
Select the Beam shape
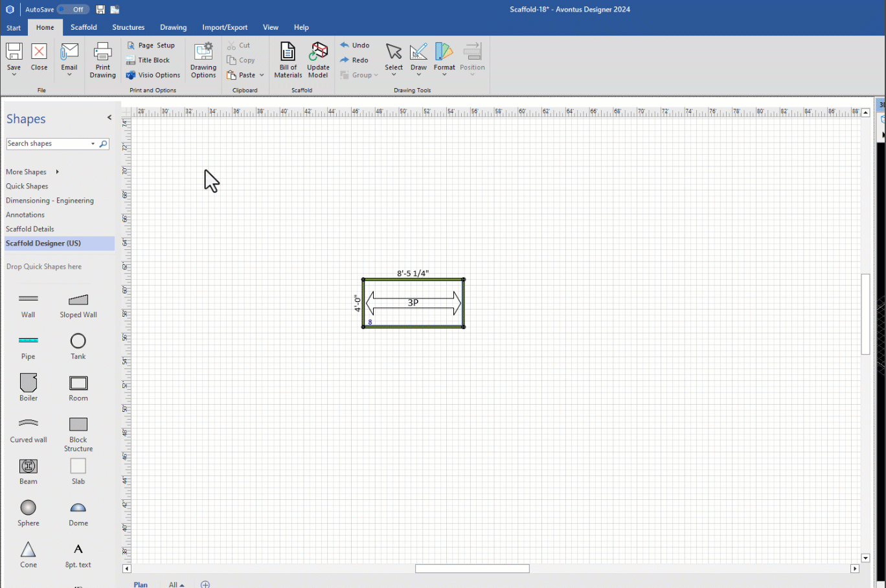pyautogui.click(x=28, y=469)
